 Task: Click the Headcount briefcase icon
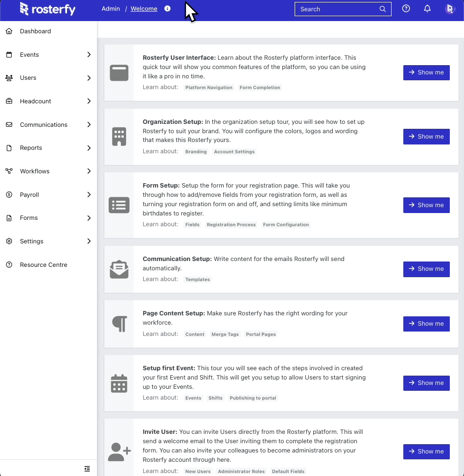pos(9,101)
